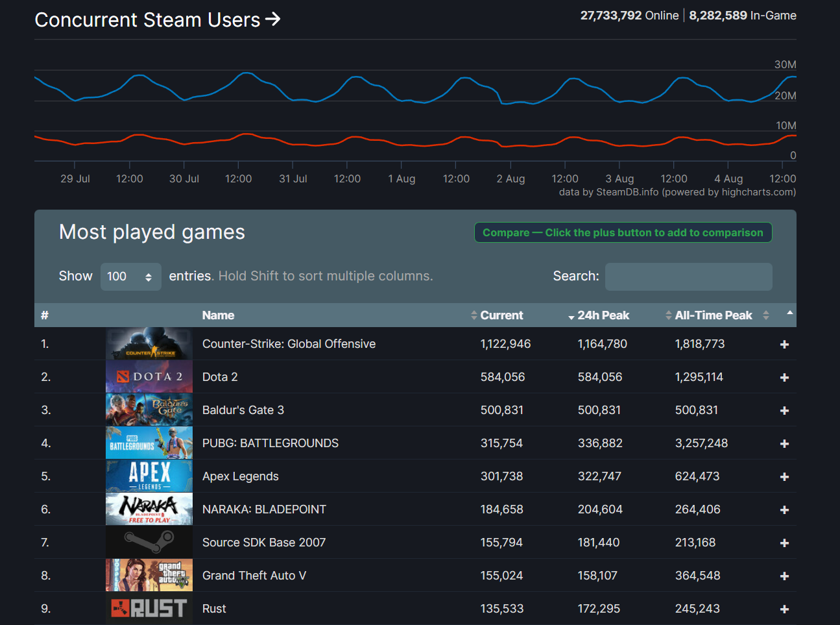The height and width of the screenshot is (625, 840).
Task: Add Grand Theft Auto V to comparison
Action: click(784, 576)
